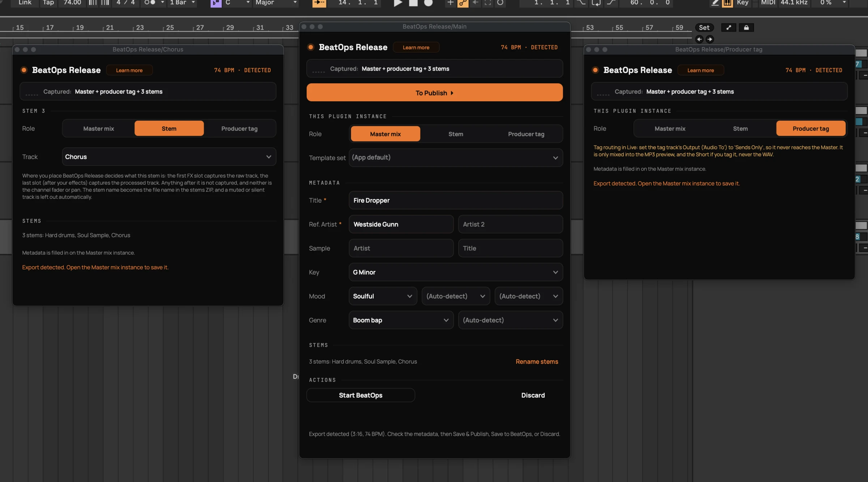Click the Artist 2 input field

click(510, 224)
